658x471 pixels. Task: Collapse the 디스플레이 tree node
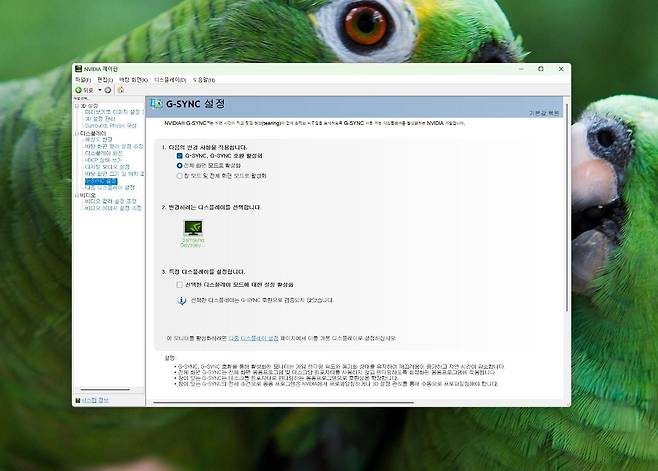[77, 133]
